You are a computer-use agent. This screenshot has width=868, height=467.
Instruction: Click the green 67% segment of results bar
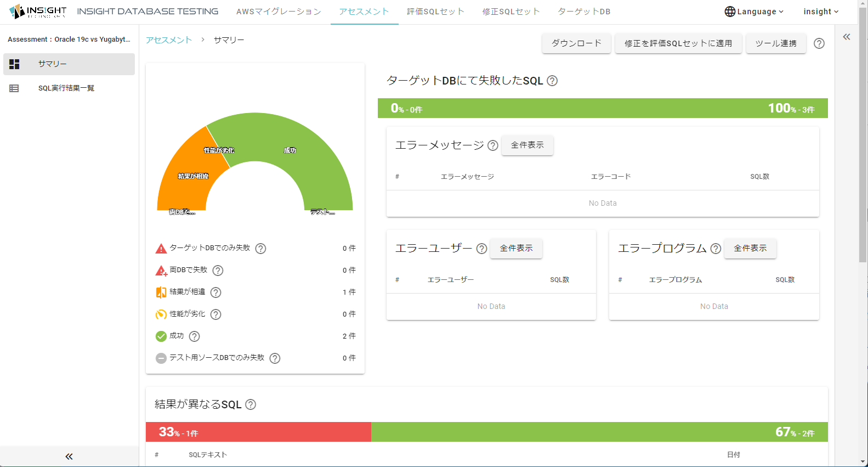coord(599,432)
